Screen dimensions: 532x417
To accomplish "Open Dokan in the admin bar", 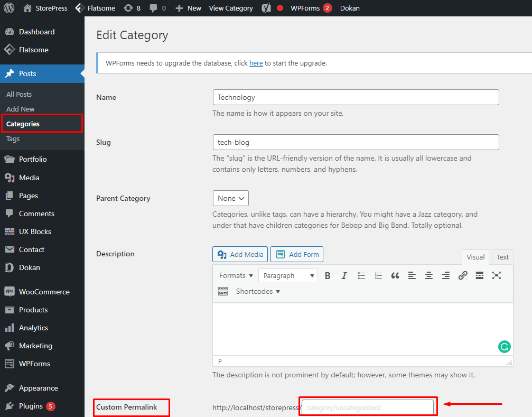I will [350, 8].
